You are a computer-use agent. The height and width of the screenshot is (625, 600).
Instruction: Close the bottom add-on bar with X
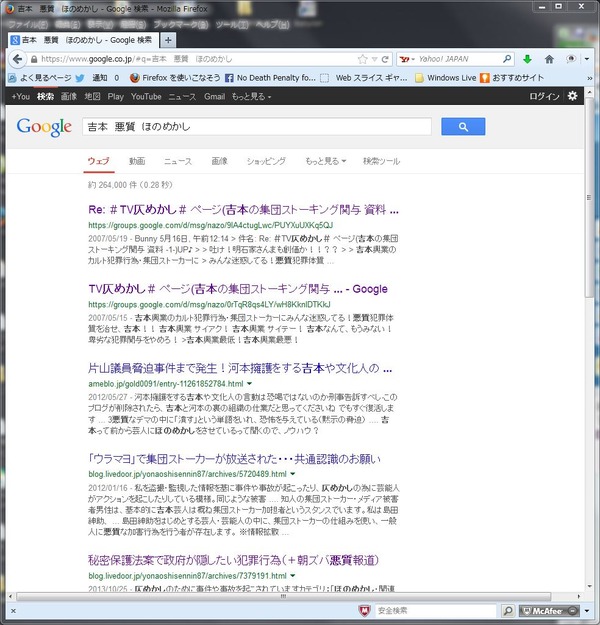[13, 611]
